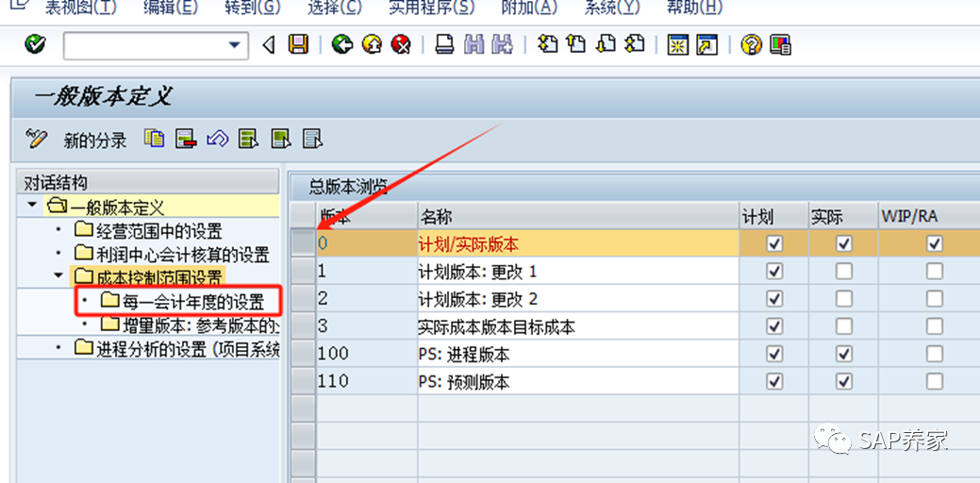Go back with green Back icon

(341, 44)
